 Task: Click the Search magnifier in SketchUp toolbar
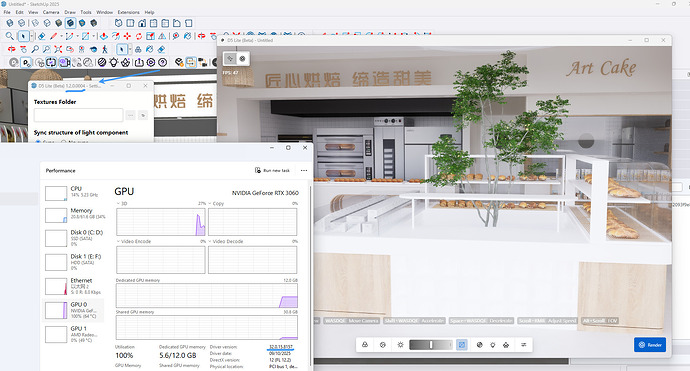click(x=10, y=36)
